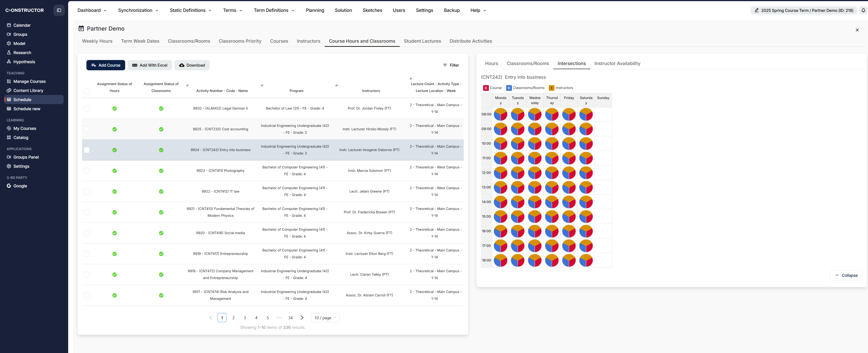Click the 2025 Spring Course Term selector
The height and width of the screenshot is (353, 868).
click(804, 10)
